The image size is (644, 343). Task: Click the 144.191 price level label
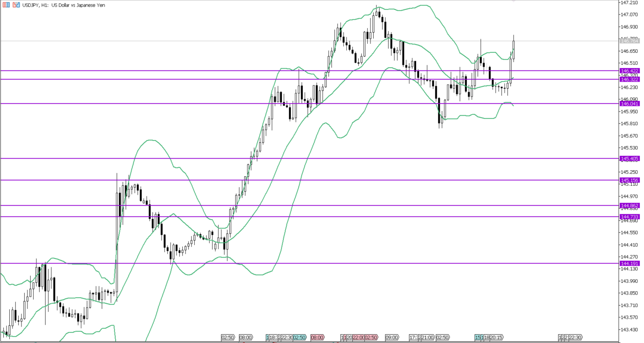629,263
